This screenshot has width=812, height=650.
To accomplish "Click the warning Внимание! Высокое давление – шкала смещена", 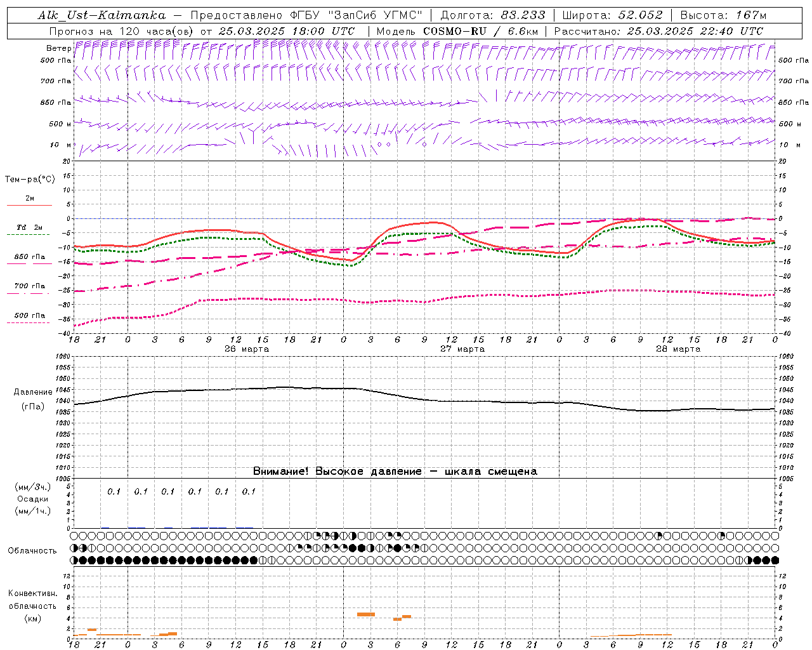I will point(395,471).
